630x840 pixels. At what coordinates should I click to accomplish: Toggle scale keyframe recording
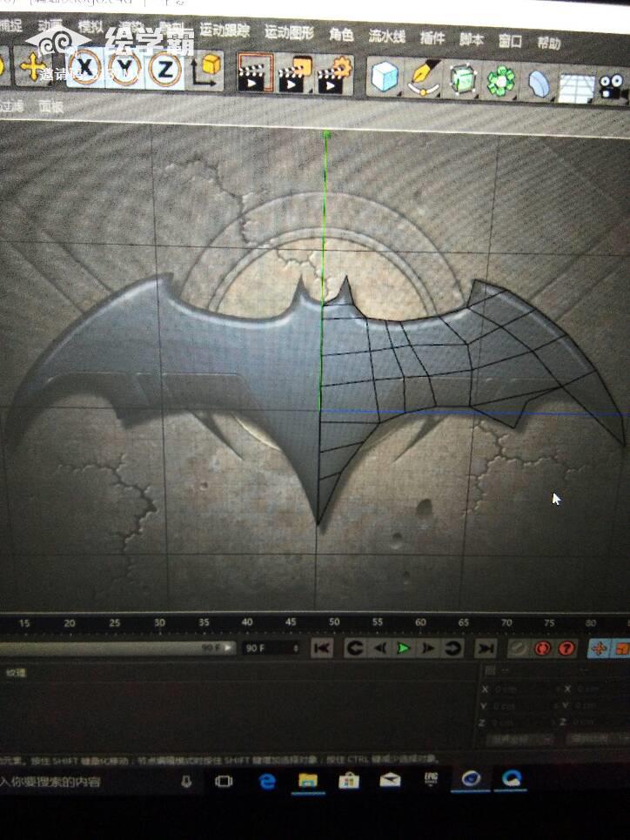pos(621,648)
